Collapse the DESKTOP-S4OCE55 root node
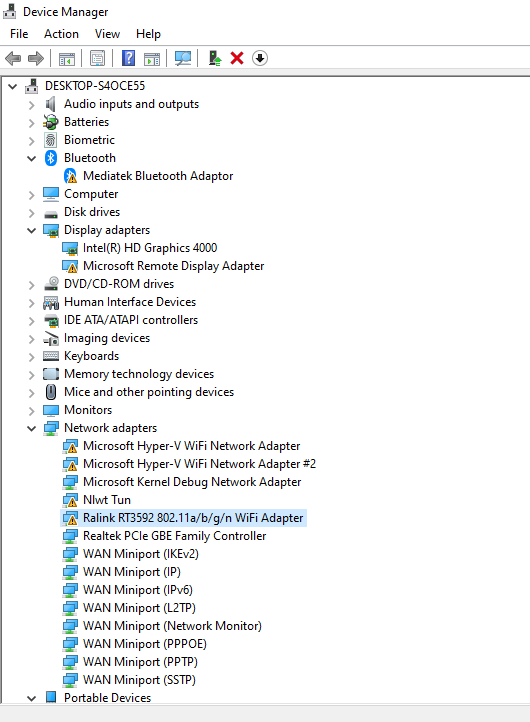The width and height of the screenshot is (530, 722). [x=13, y=86]
